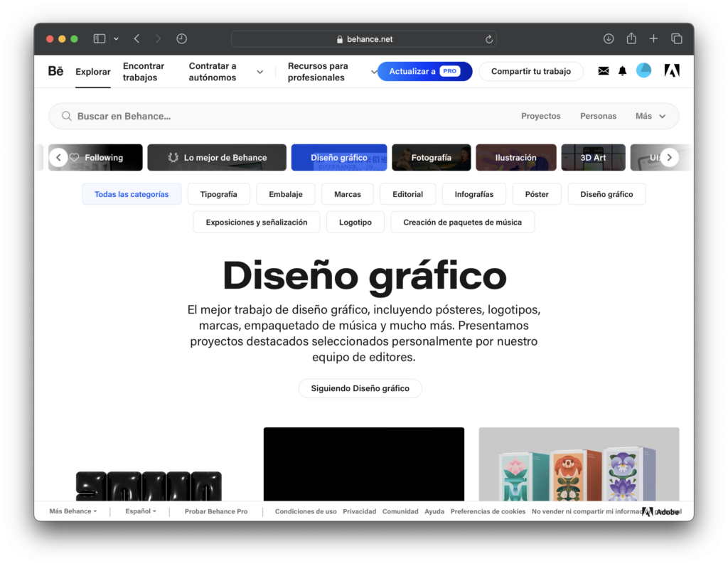Select the Editorial subcategory chip
Viewport: 728px width, 566px height.
tap(407, 194)
